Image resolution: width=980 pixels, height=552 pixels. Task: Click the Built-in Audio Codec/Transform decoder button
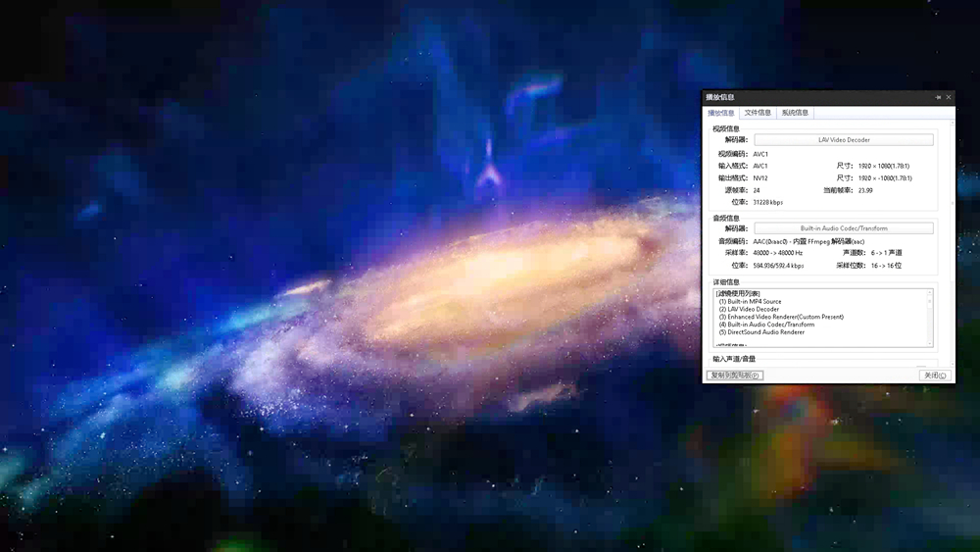click(x=844, y=228)
